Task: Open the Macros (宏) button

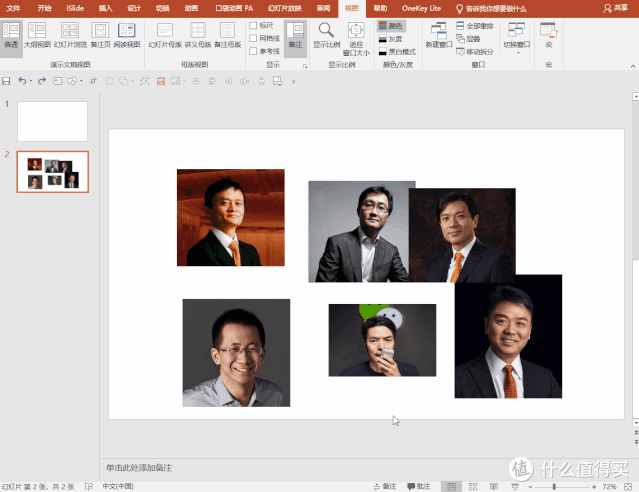Action: [549, 36]
